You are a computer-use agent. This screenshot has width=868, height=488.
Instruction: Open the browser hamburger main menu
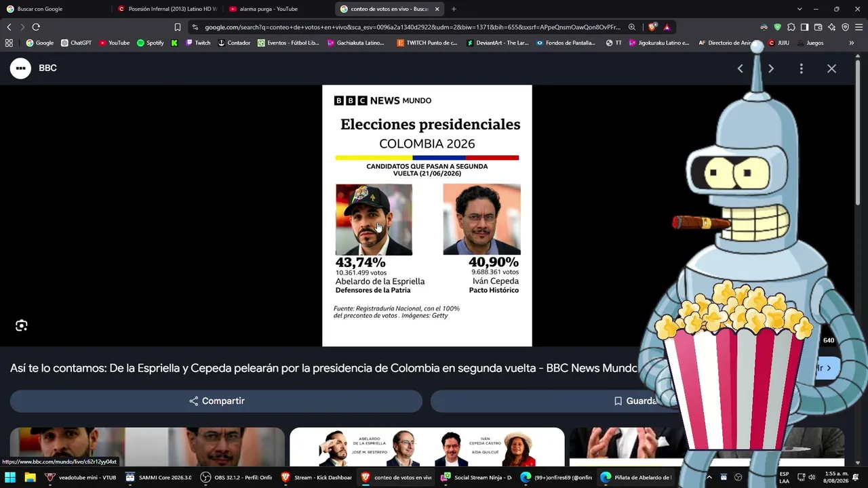(859, 27)
